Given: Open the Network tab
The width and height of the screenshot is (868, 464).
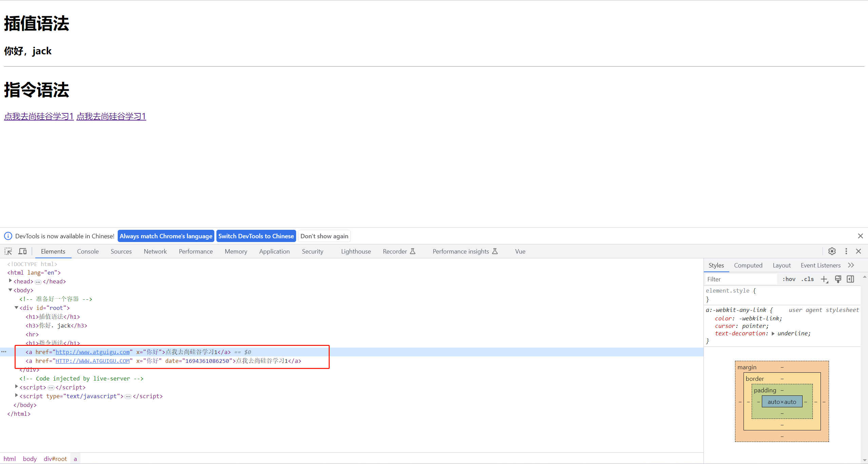Looking at the screenshot, I should coord(155,251).
